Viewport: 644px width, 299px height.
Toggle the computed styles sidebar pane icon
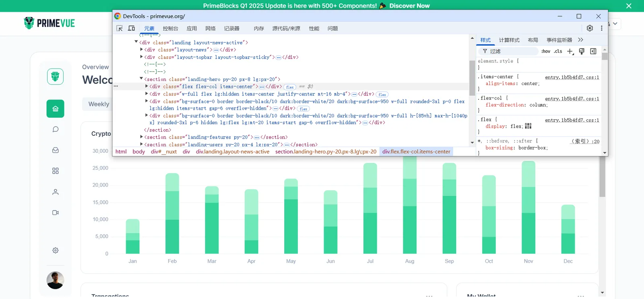click(593, 51)
